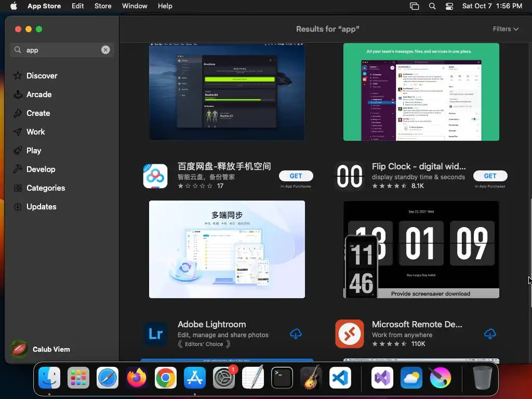Launch Firefox from the Dock
The height and width of the screenshot is (399, 532).
137,378
